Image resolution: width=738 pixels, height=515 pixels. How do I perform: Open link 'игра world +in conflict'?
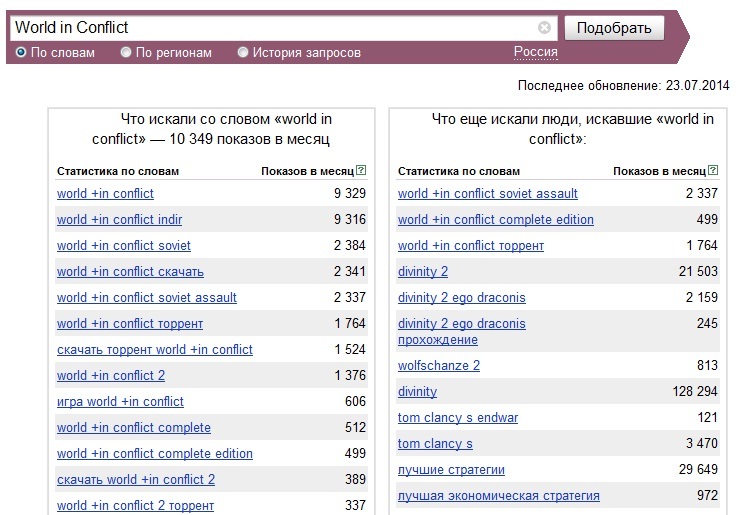(120, 402)
